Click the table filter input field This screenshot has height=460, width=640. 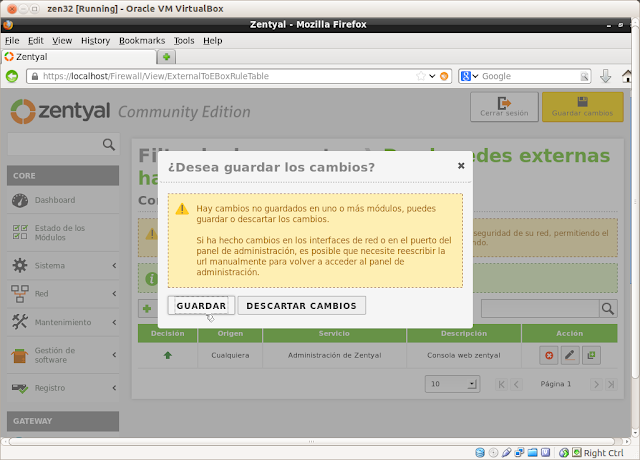(540, 309)
